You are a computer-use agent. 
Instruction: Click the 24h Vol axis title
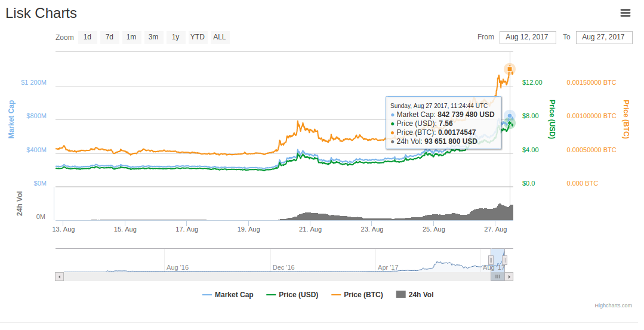point(19,203)
